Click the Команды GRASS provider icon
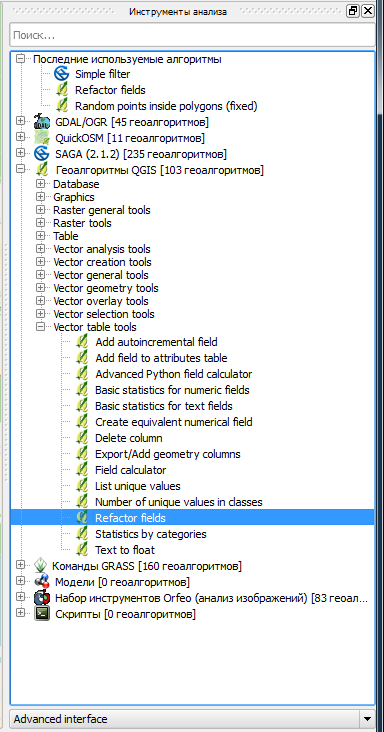The width and height of the screenshot is (384, 732). click(42, 566)
